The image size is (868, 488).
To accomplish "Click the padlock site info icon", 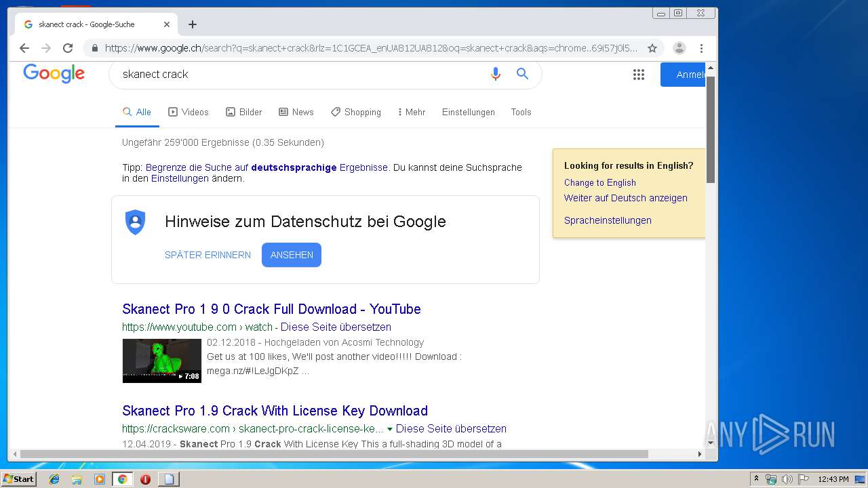I will coord(94,48).
